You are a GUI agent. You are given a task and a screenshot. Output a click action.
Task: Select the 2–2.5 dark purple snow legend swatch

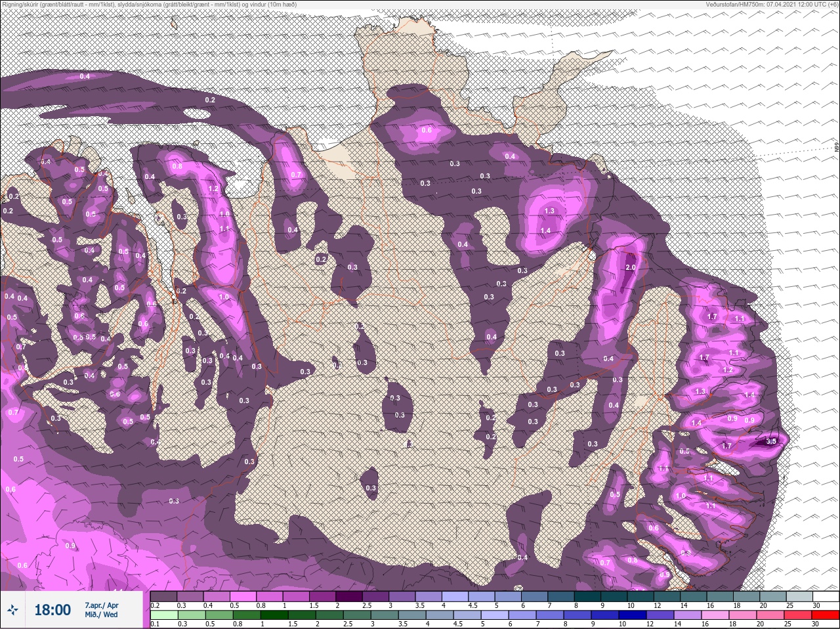(x=349, y=596)
